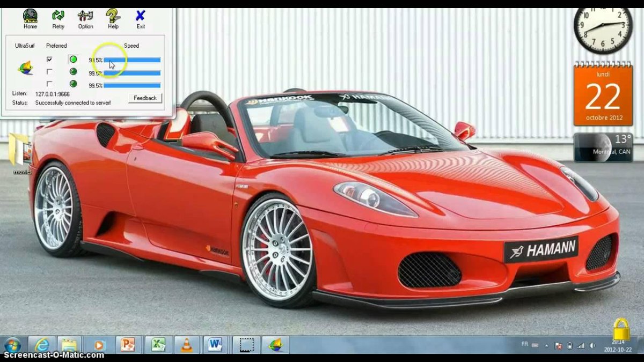Click the Feedback button
The height and width of the screenshot is (362, 644).
coord(145,98)
